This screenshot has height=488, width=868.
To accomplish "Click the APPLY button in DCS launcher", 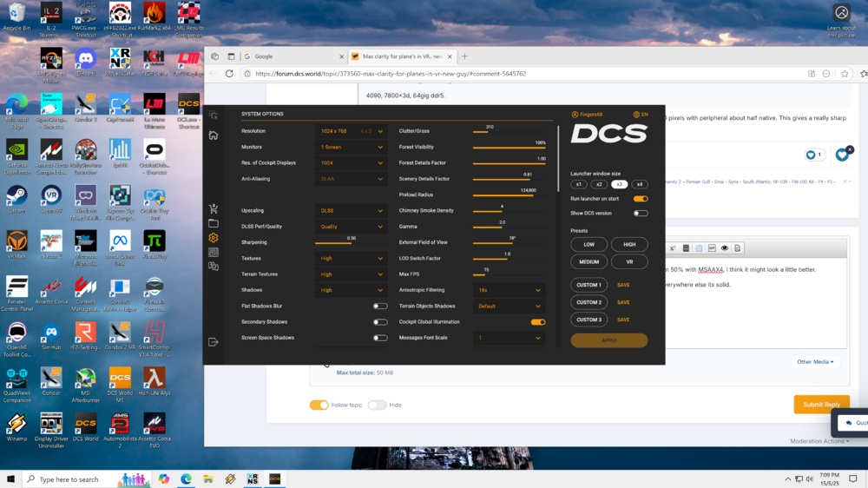I will [609, 340].
